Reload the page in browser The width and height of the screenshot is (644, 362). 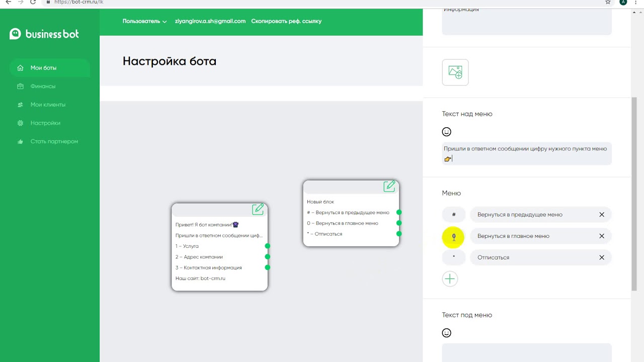(33, 2)
